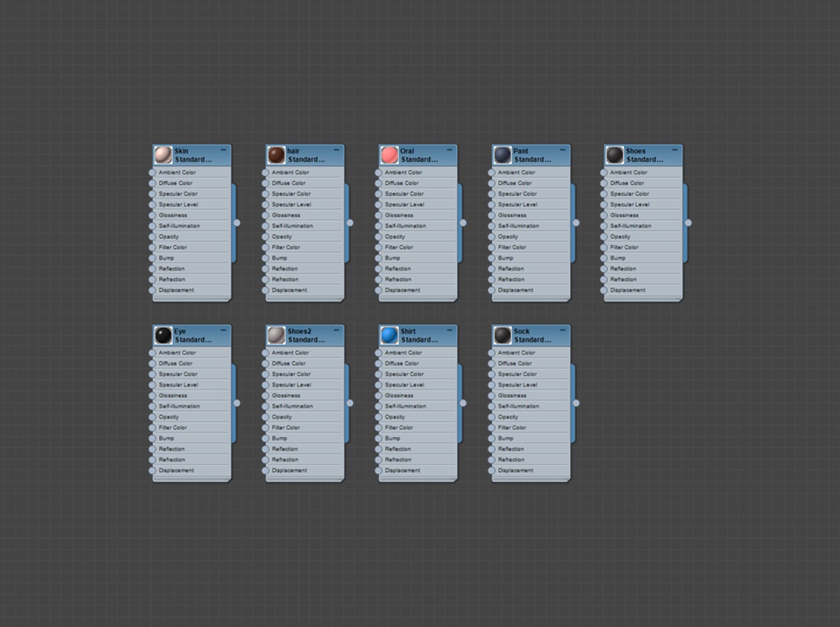Viewport: 840px width, 627px height.
Task: Click Skin node Displacement label
Action: [177, 290]
